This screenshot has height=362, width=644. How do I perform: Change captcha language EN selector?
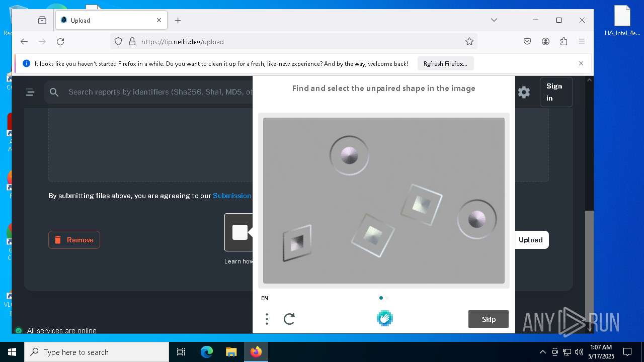click(x=265, y=298)
